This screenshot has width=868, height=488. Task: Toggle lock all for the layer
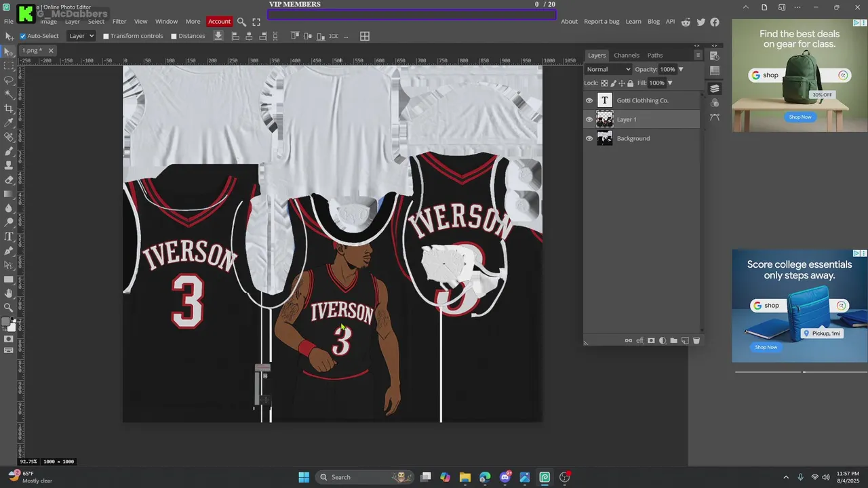[631, 83]
